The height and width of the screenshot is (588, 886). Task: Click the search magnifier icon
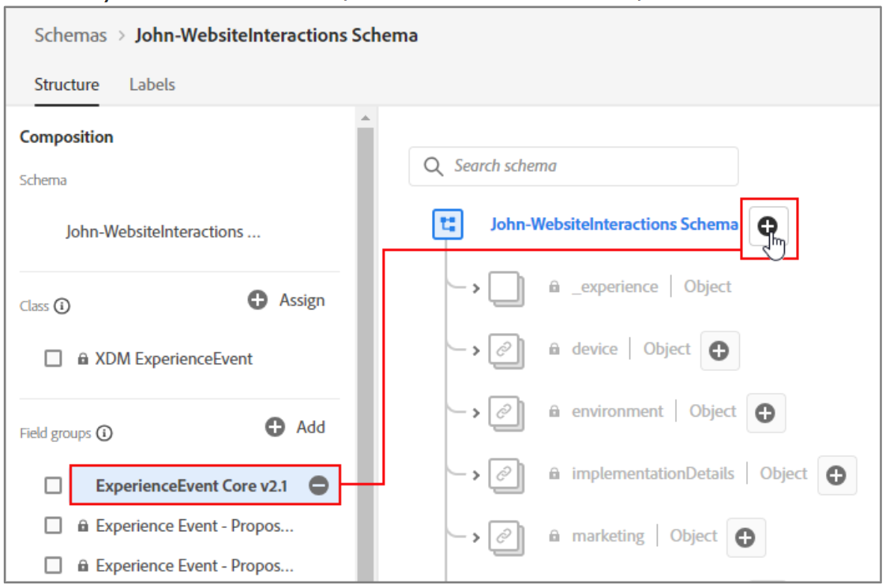[434, 167]
